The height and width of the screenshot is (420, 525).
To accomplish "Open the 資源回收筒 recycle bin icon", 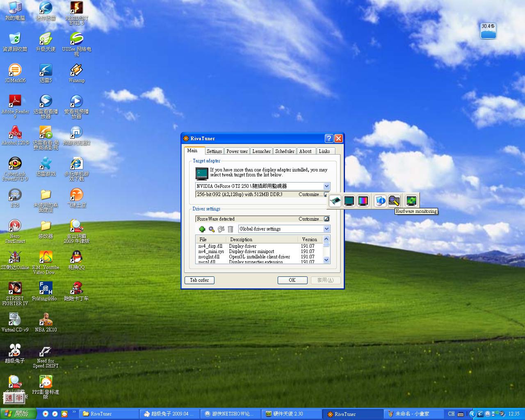I will [15, 41].
